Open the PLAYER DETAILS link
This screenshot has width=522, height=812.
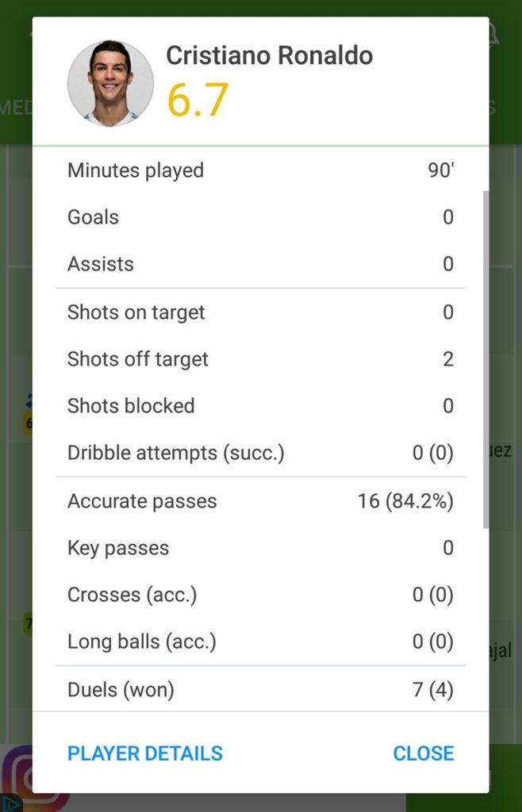[x=145, y=753]
